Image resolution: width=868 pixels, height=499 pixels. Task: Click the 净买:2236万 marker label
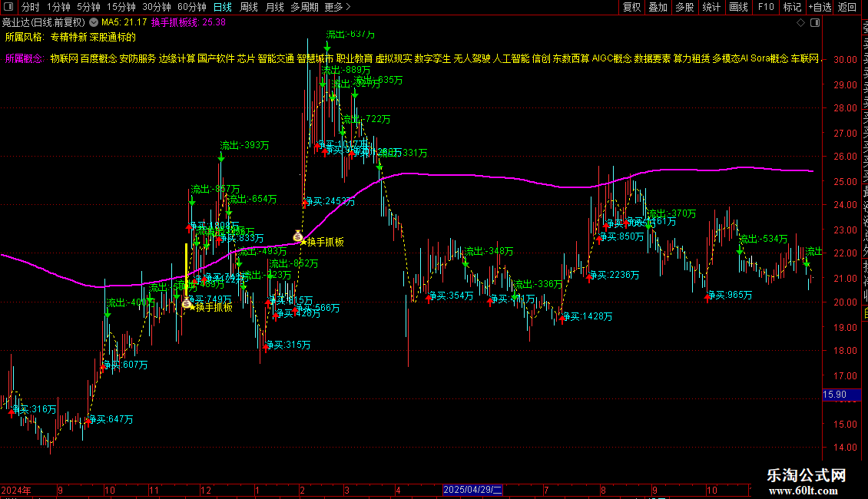(615, 275)
